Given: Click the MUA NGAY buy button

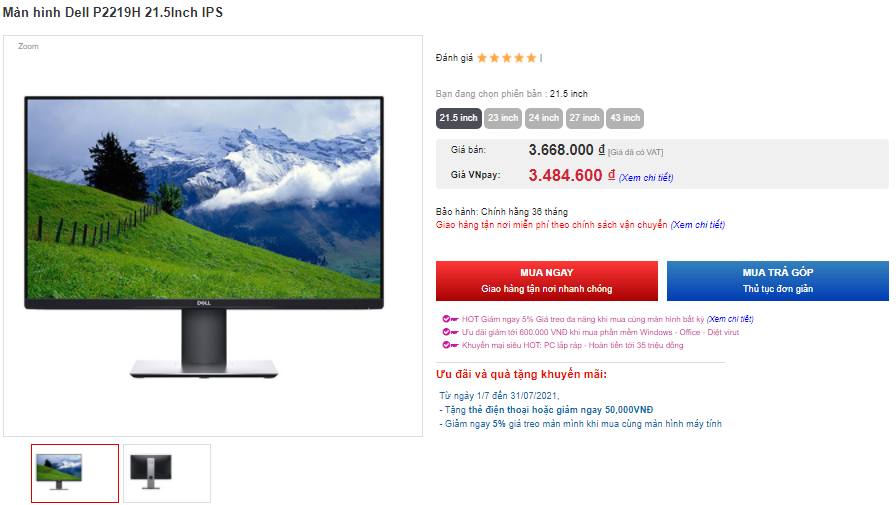Looking at the screenshot, I should [547, 281].
